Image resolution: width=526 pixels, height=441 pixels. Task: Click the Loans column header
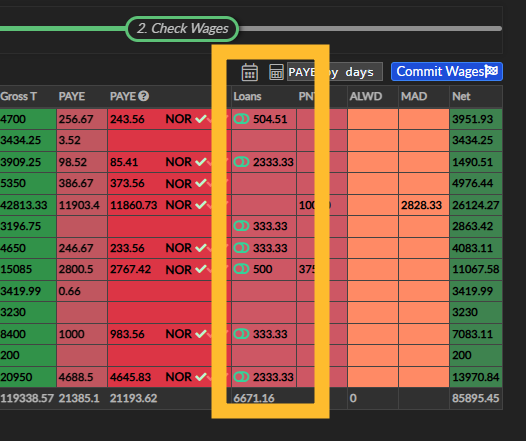247,97
